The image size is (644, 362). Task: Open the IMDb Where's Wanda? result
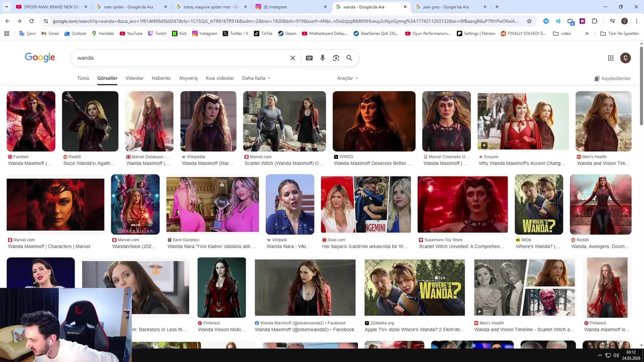point(538,246)
